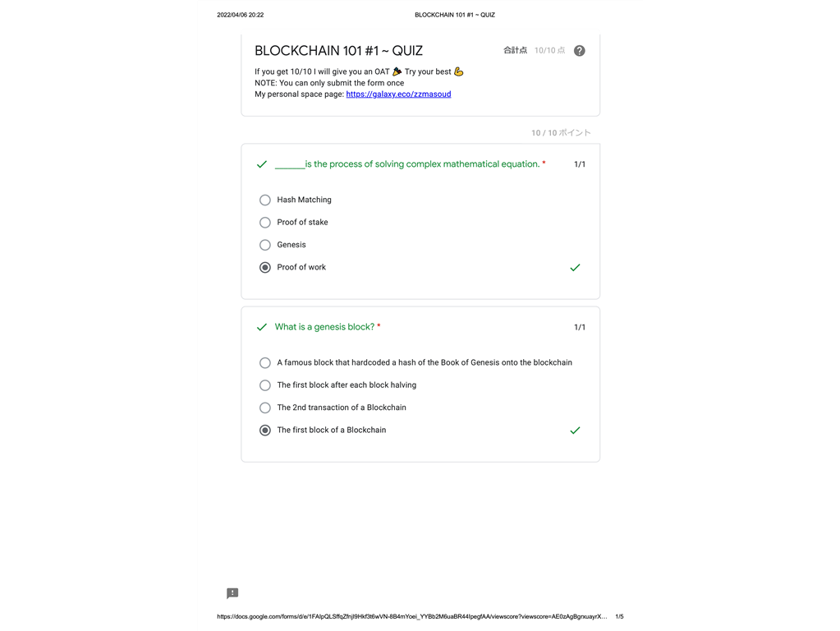Pick the 2nd transaction of a Blockchain
The image size is (840, 631).
tap(265, 408)
